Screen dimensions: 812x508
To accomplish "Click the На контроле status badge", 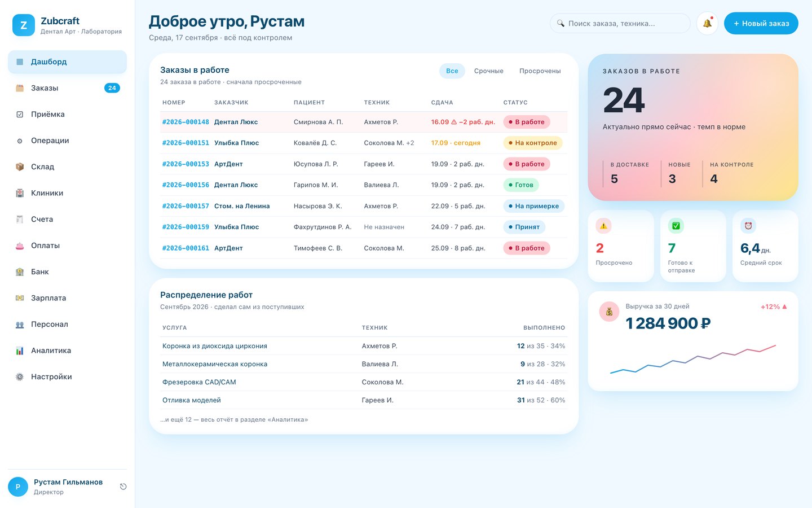I will coord(533,143).
